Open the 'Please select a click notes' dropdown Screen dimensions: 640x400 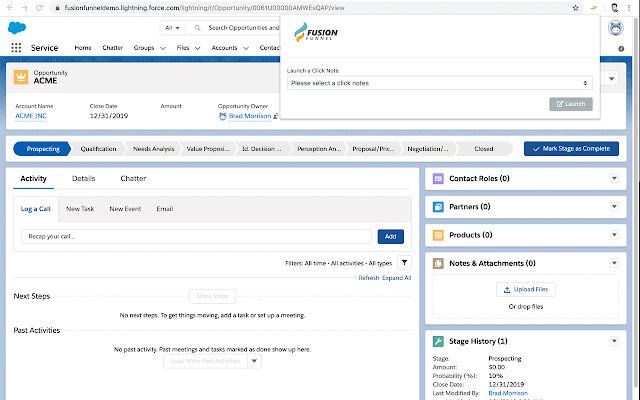440,83
